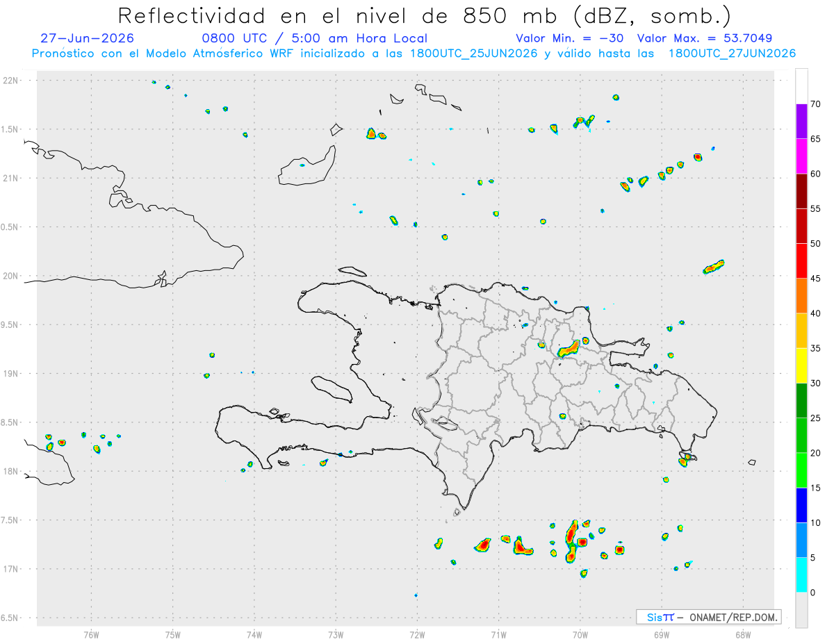Select the orange 40–45 dBZ colorbar swatch
Image resolution: width=834 pixels, height=644 pixels.
coord(801,296)
